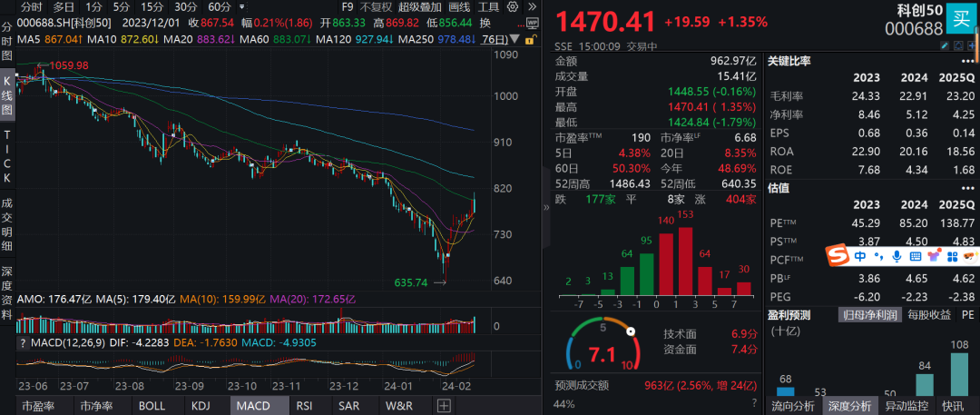Open chart settings gear icon
This screenshot has height=415, width=980.
click(x=513, y=7)
